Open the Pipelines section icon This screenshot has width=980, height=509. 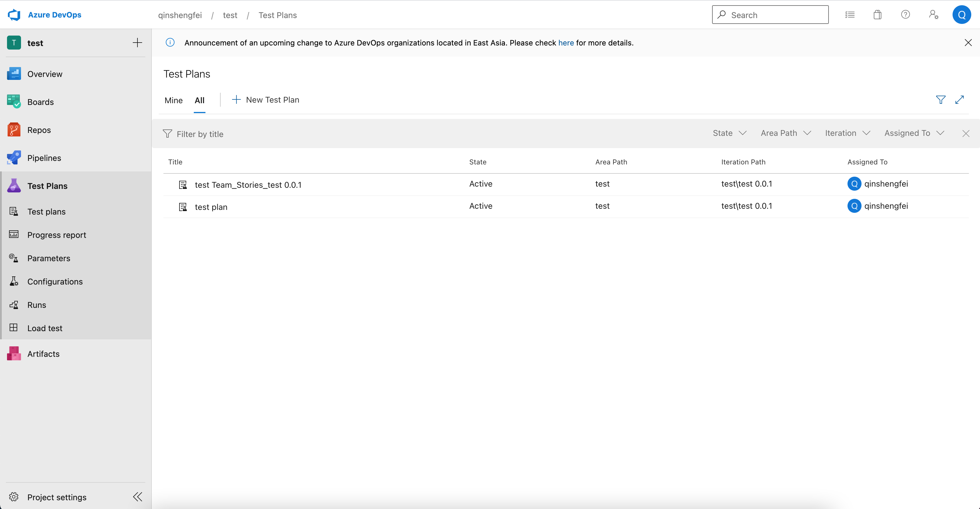click(14, 158)
